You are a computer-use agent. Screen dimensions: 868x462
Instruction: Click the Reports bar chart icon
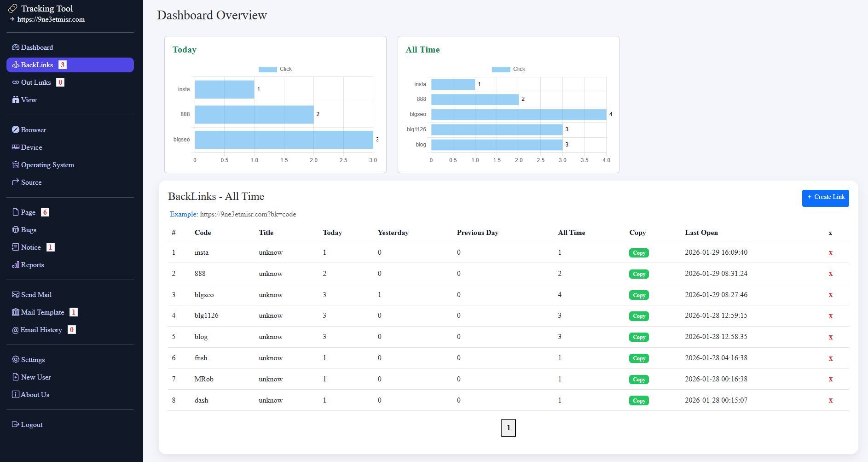[15, 265]
